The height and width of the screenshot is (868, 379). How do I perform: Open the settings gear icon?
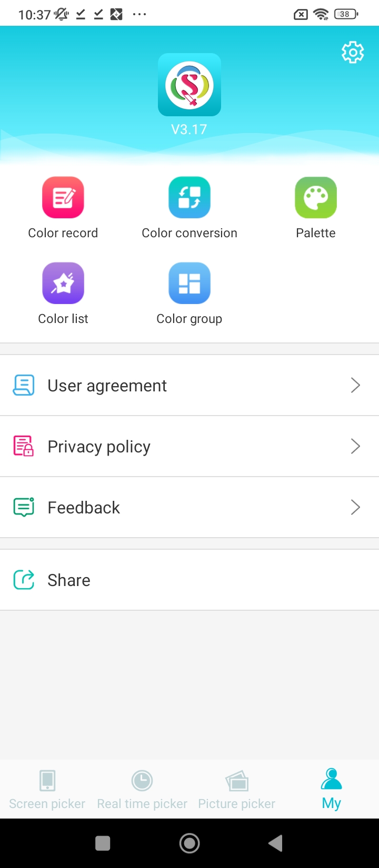353,52
